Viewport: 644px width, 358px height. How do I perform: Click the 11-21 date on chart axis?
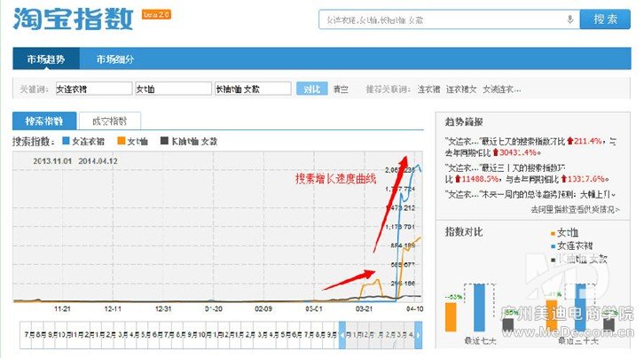[x=62, y=308]
